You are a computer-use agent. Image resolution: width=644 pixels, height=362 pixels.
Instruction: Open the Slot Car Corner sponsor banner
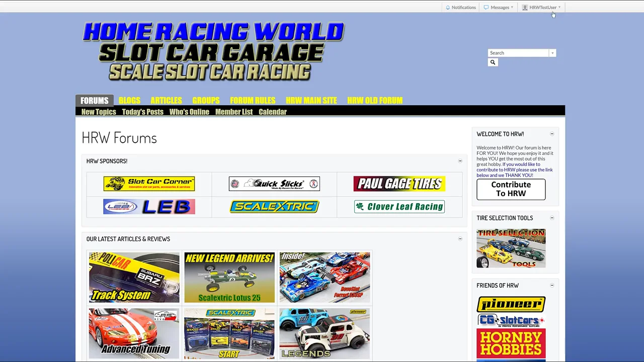pyautogui.click(x=149, y=184)
